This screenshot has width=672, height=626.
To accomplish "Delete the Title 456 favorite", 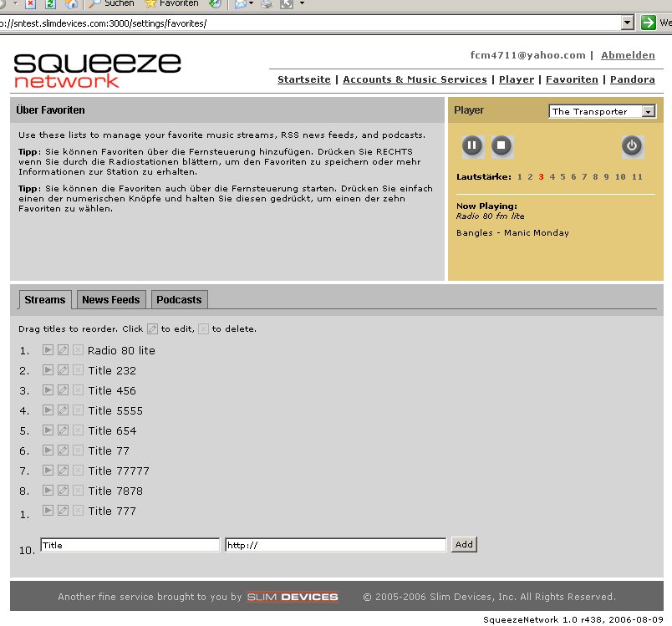I will (78, 390).
